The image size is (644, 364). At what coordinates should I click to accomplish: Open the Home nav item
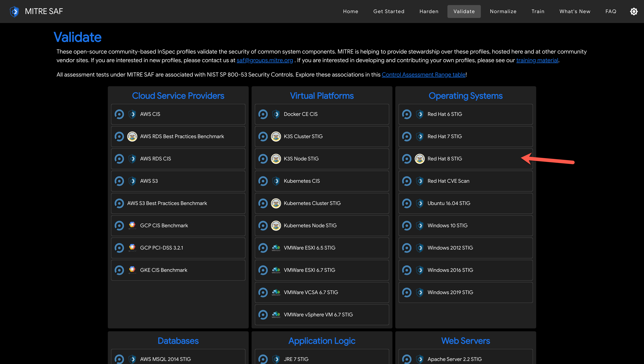coord(351,11)
